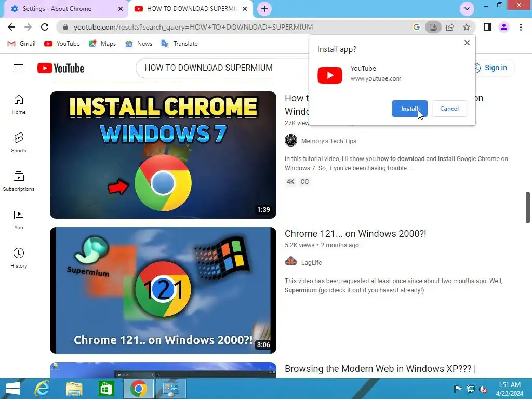Viewport: 532px width, 399px height.
Task: Open Chrome 121 on Windows 2000 thumbnail
Action: (163, 290)
